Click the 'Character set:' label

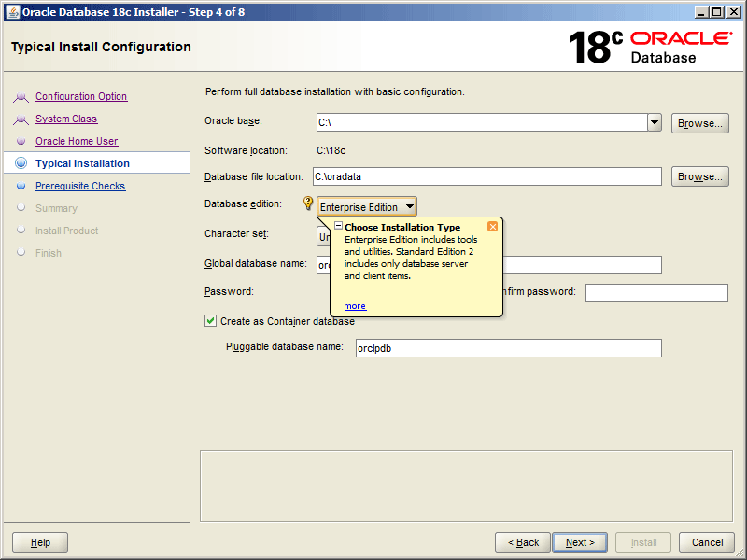[x=236, y=233]
